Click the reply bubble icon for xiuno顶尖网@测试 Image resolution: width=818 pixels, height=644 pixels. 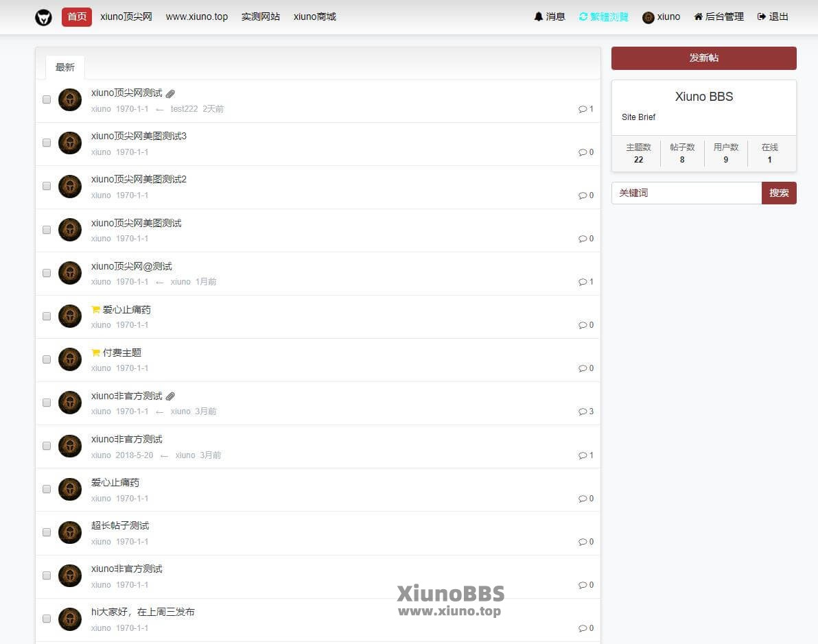[582, 282]
